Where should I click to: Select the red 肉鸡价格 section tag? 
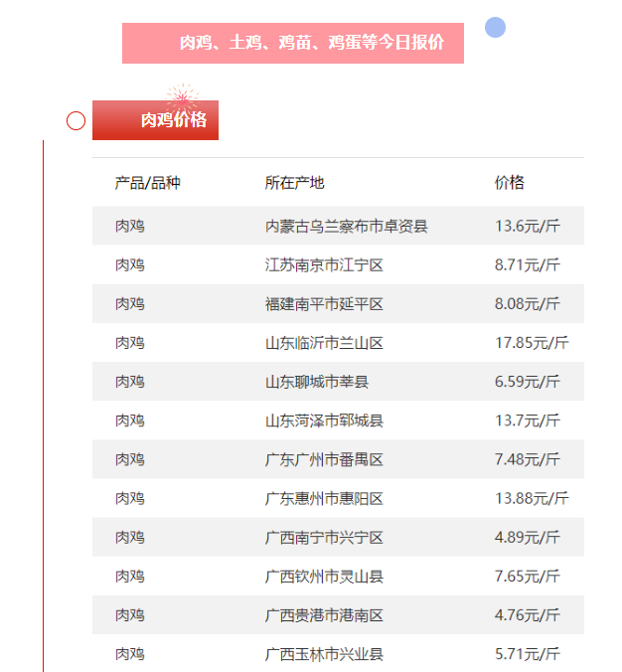click(155, 120)
